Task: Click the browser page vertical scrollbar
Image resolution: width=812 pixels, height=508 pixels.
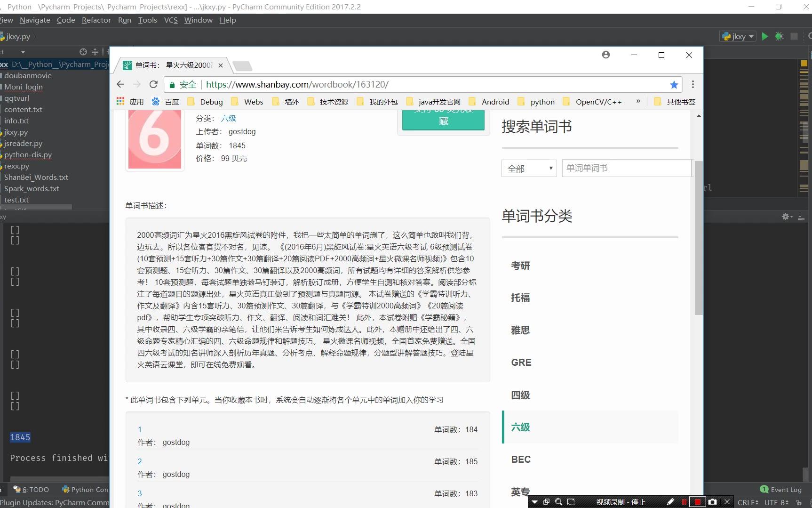Action: click(x=699, y=238)
